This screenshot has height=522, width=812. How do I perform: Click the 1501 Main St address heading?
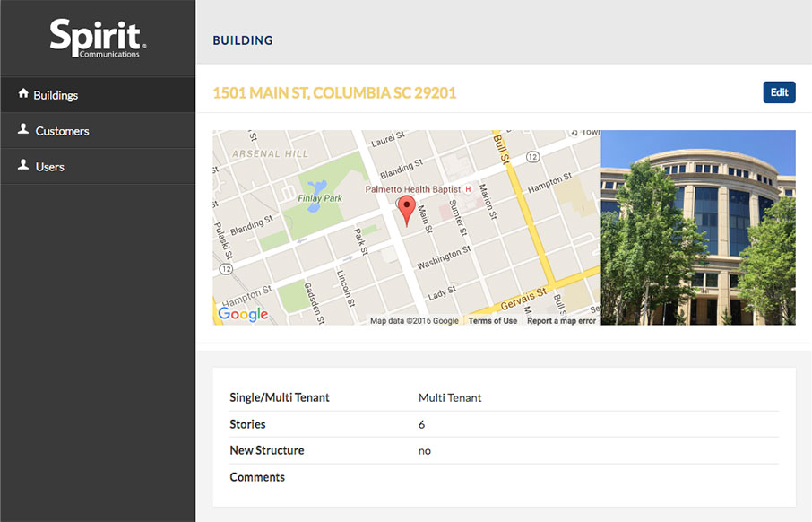[x=334, y=92]
